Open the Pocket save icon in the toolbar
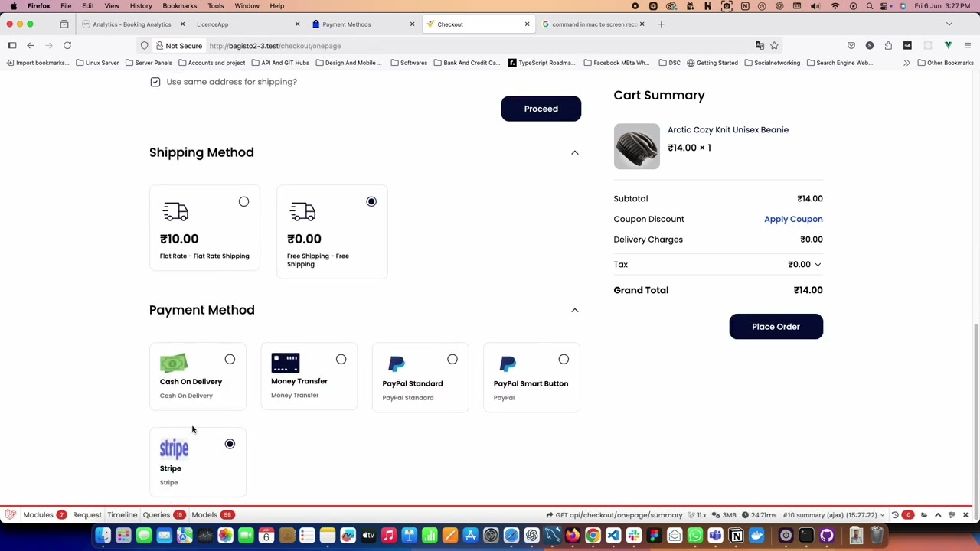 pos(851,46)
